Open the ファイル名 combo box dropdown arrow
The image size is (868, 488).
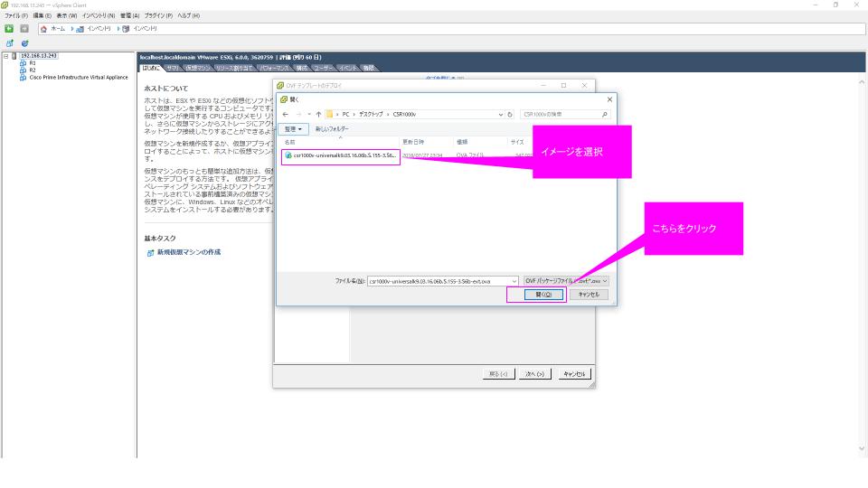[x=514, y=282]
